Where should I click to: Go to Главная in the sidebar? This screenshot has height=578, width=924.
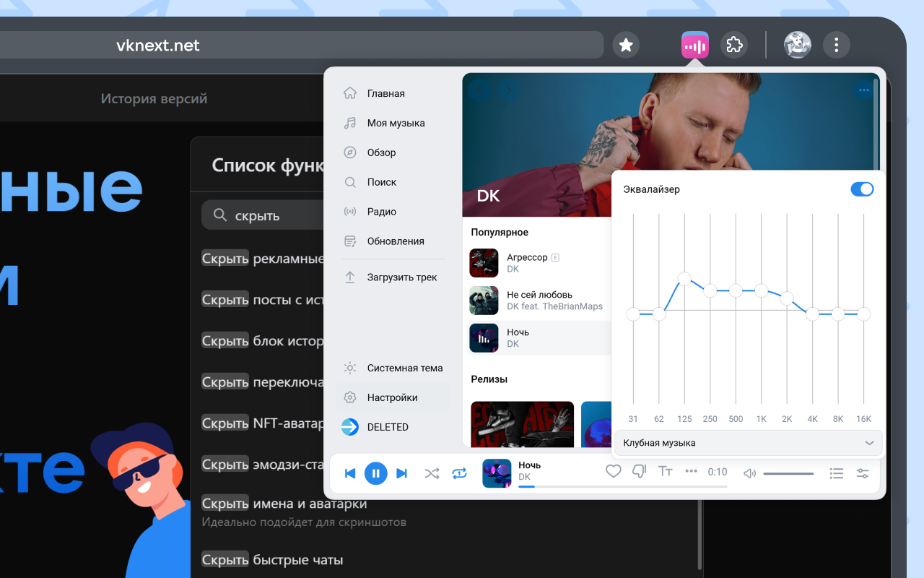pyautogui.click(x=385, y=93)
